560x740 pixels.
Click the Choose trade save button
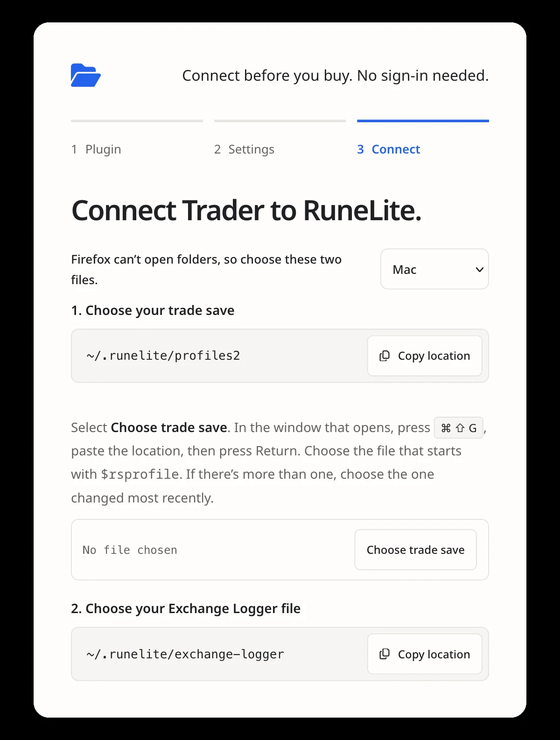415,550
